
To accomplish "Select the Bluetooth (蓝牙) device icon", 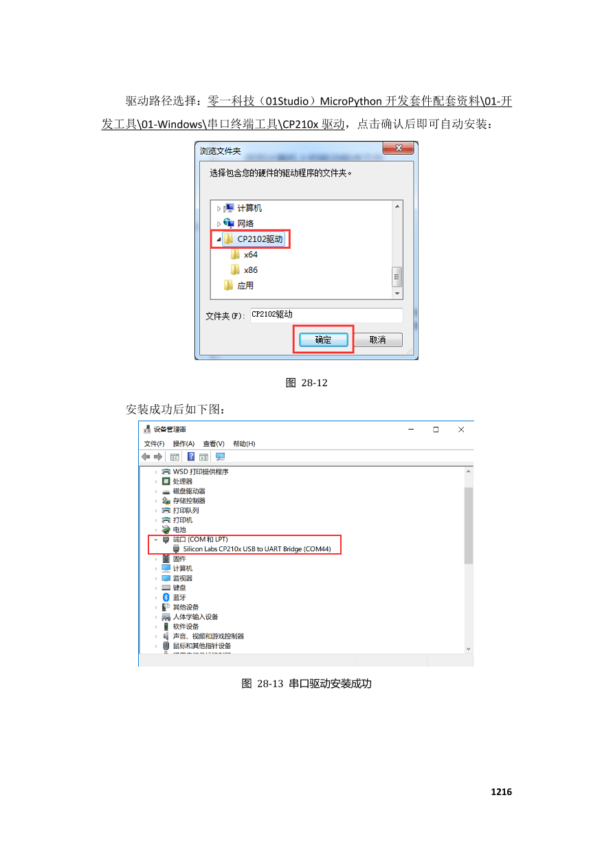I will (166, 597).
